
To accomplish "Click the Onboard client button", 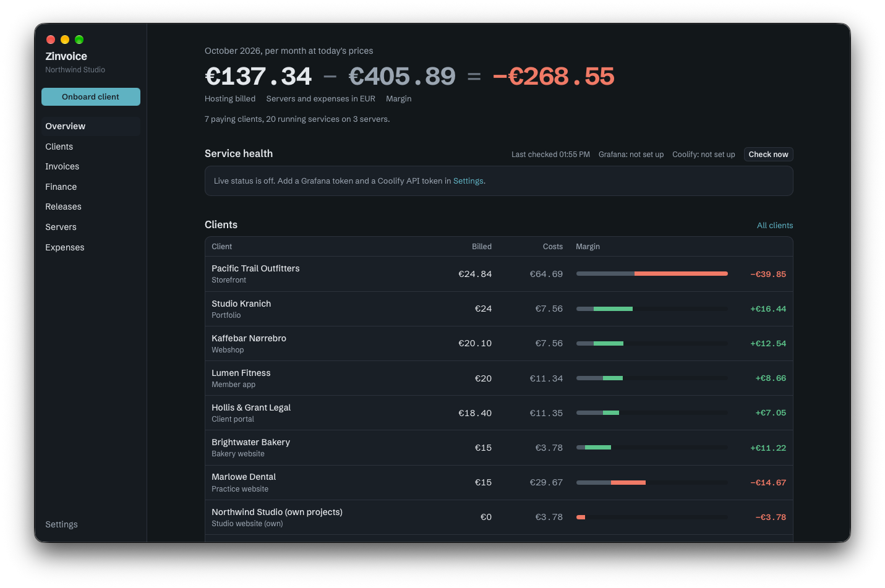I will click(x=91, y=97).
